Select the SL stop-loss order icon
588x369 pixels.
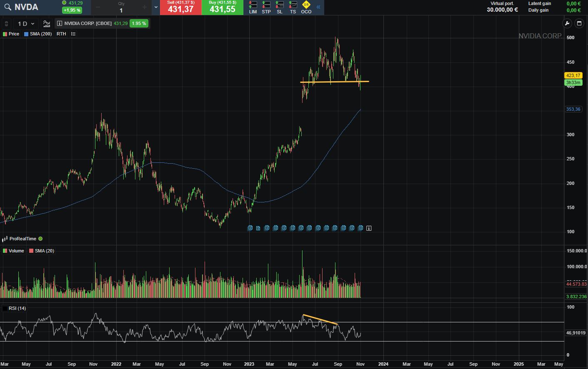click(x=280, y=7)
